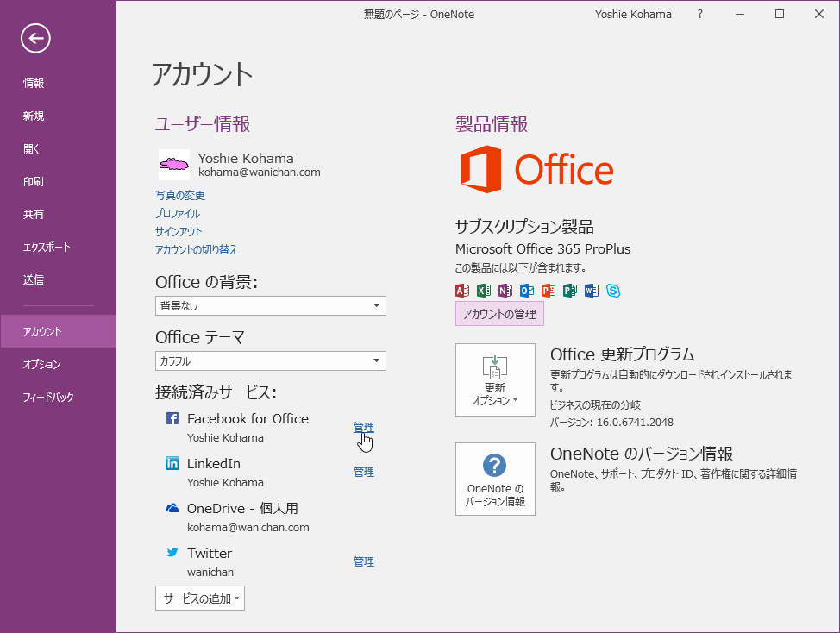Open the 開く menu item
Viewport: 840px width, 633px height.
tap(59, 148)
